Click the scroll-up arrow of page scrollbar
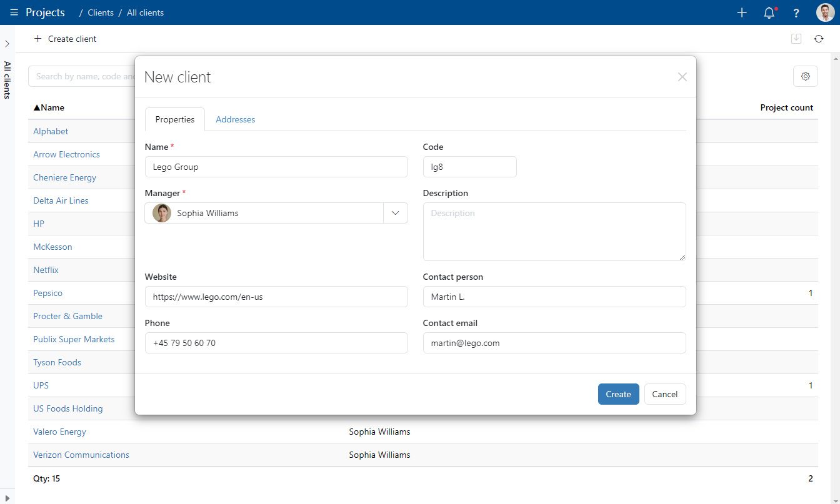The image size is (840, 504). pos(835,58)
